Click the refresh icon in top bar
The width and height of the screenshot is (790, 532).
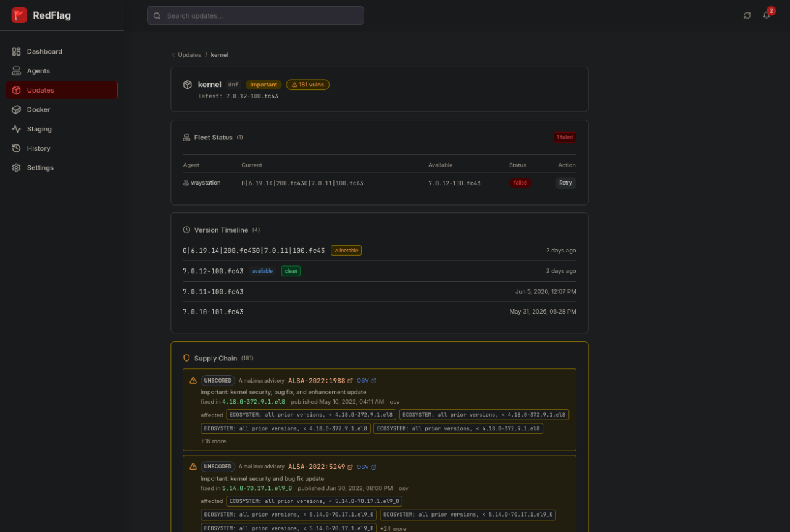pos(747,15)
